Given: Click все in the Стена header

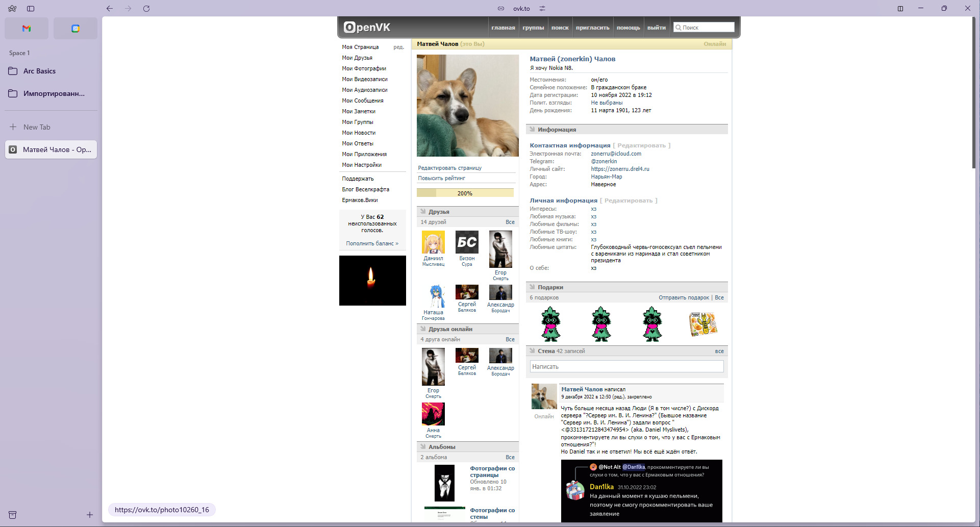Looking at the screenshot, I should point(719,351).
